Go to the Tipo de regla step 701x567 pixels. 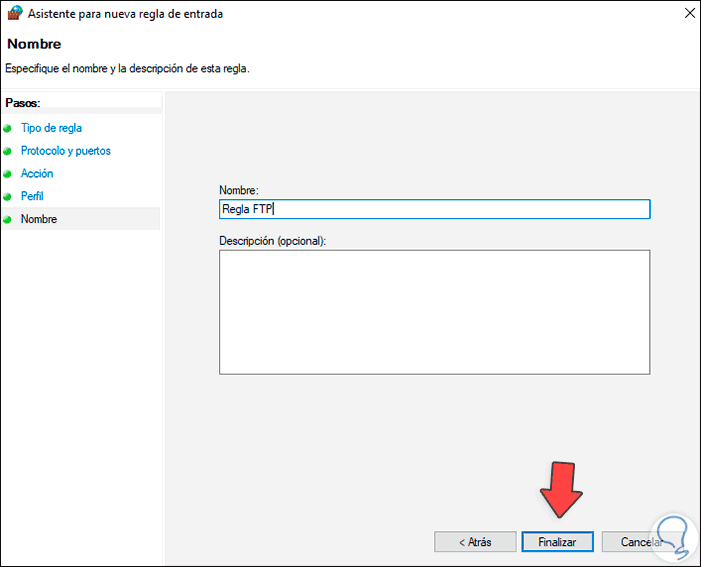tap(51, 128)
